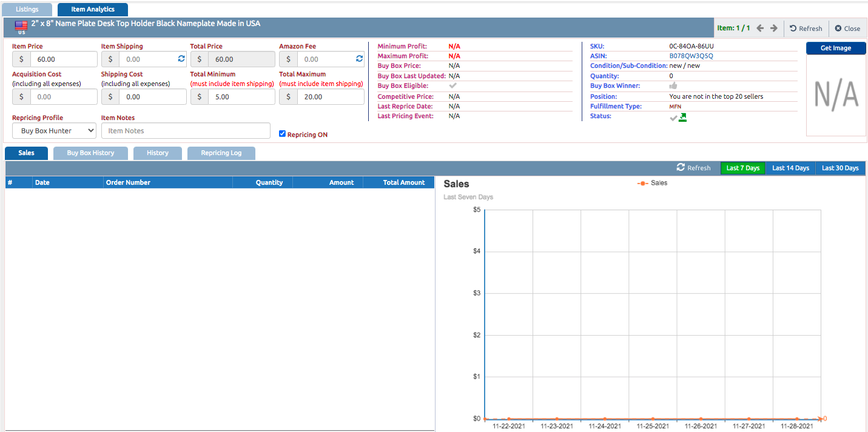Click the Competitive Price N/A value
The height and width of the screenshot is (432, 868).
[454, 96]
